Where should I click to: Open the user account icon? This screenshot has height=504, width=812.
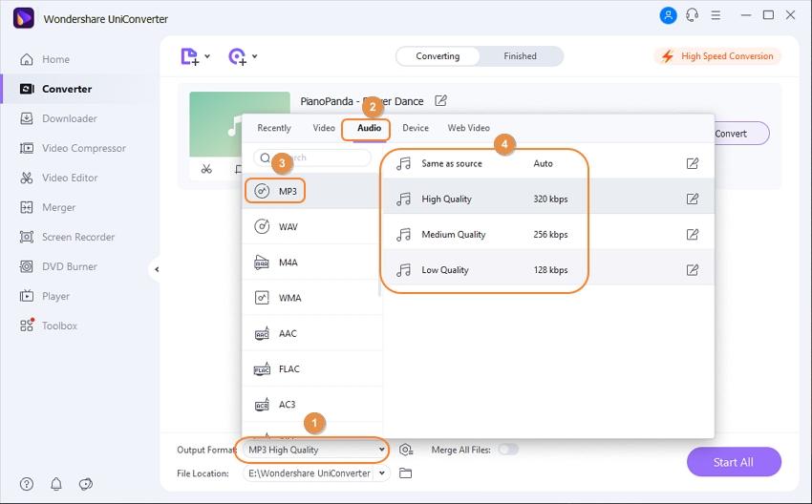pos(668,15)
